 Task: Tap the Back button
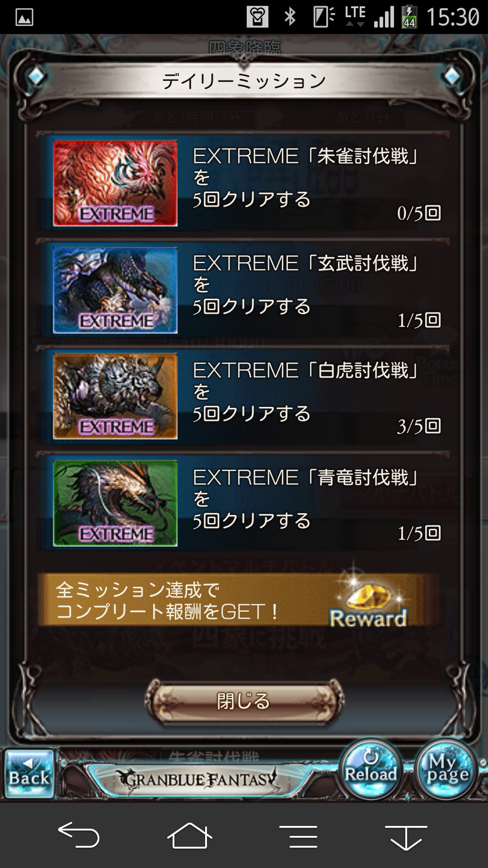pos(30,774)
